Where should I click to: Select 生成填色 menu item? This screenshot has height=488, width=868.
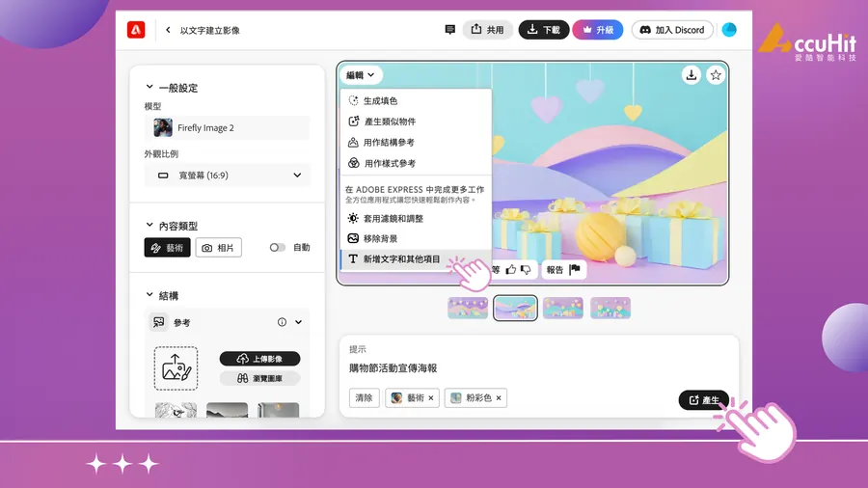tap(416, 100)
